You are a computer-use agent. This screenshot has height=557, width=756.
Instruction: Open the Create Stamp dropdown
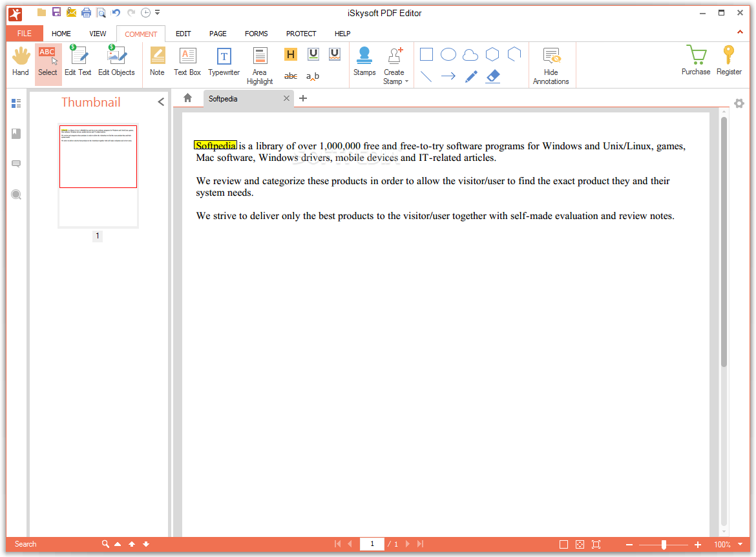click(395, 66)
